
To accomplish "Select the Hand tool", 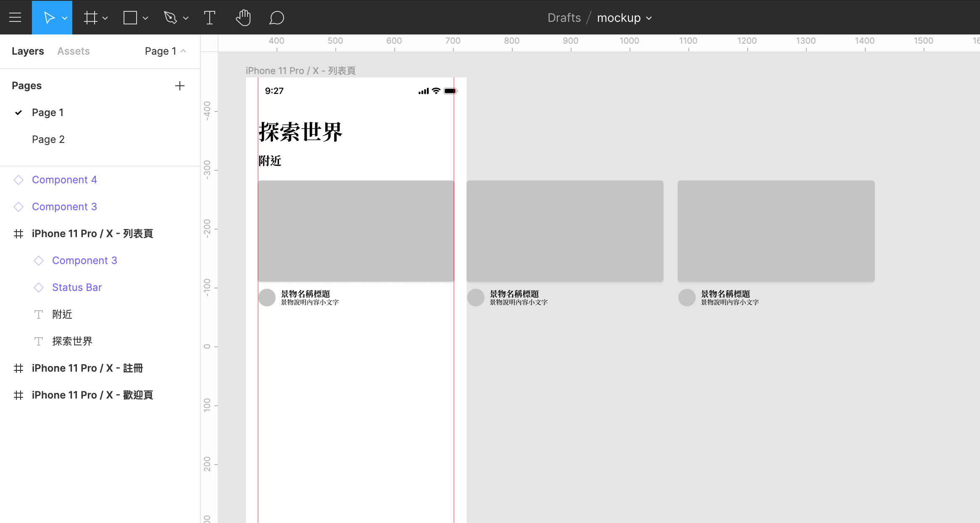I will 243,18.
